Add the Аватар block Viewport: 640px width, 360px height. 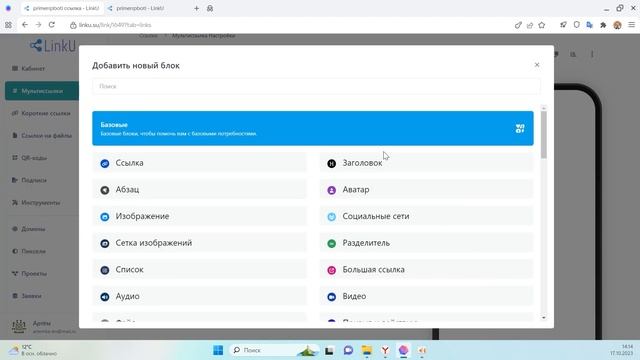[x=426, y=190]
